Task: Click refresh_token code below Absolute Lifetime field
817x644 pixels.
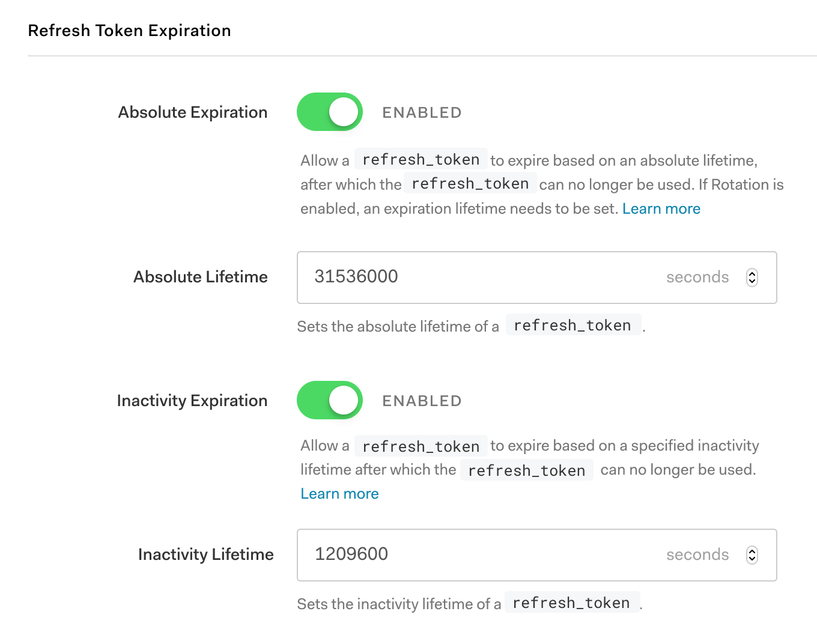Action: pyautogui.click(x=573, y=325)
